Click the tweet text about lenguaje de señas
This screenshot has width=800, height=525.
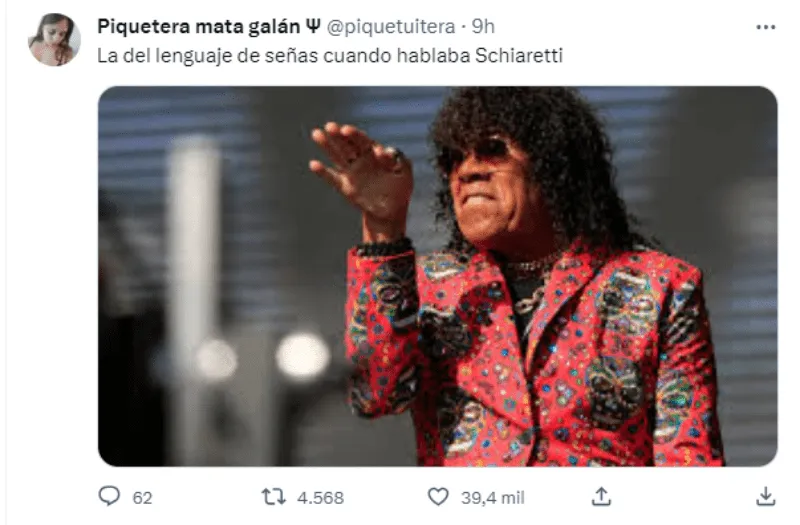330,56
